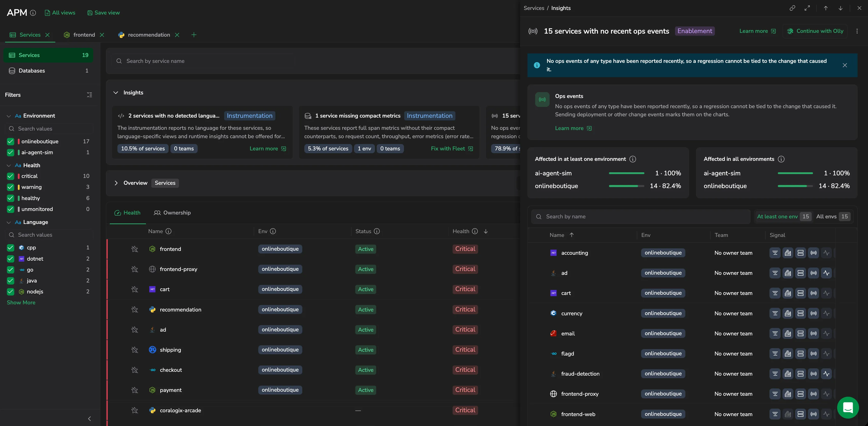868x426 pixels.
Task: Click Search by service name field
Action: pos(204,61)
